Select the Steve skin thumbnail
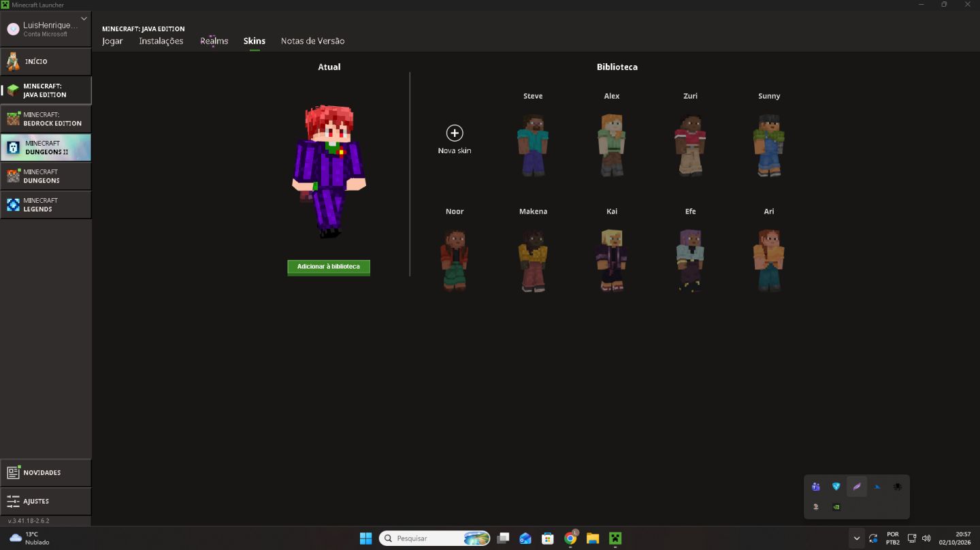The width and height of the screenshot is (980, 550). 533,145
